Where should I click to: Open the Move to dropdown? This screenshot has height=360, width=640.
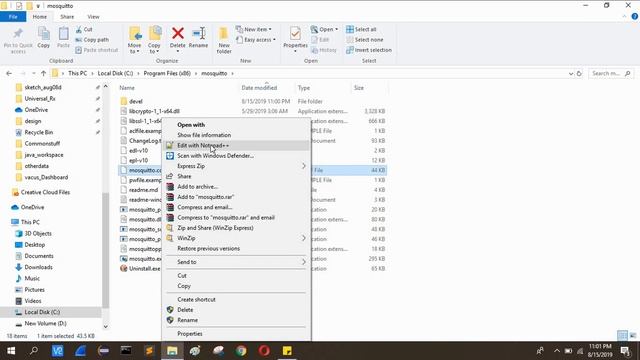(x=134, y=48)
